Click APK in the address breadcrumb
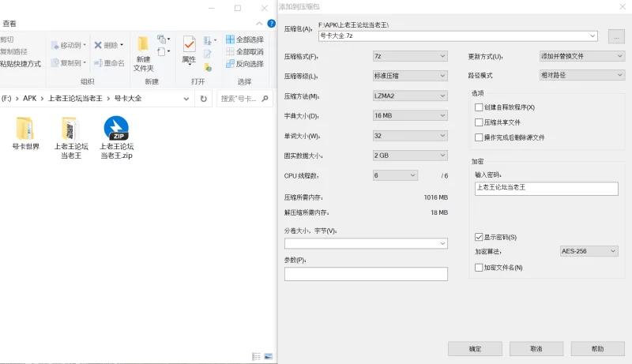The image size is (632, 364). tap(31, 99)
